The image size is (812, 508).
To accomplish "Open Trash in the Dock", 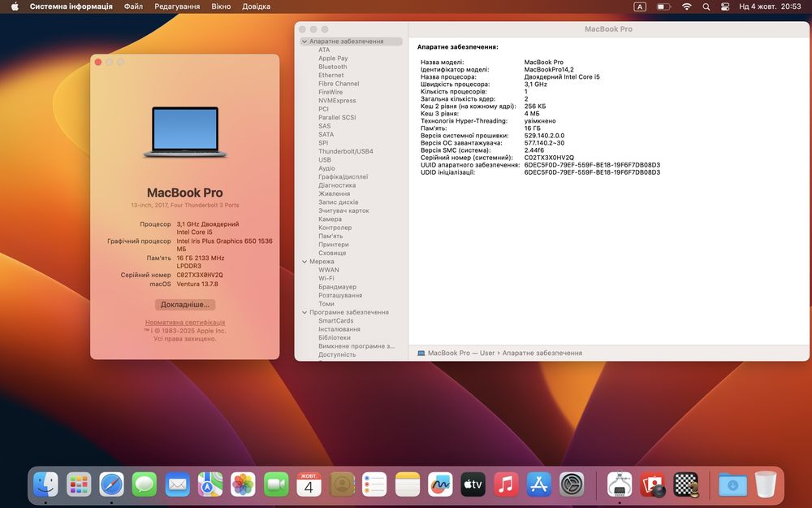I will click(766, 484).
